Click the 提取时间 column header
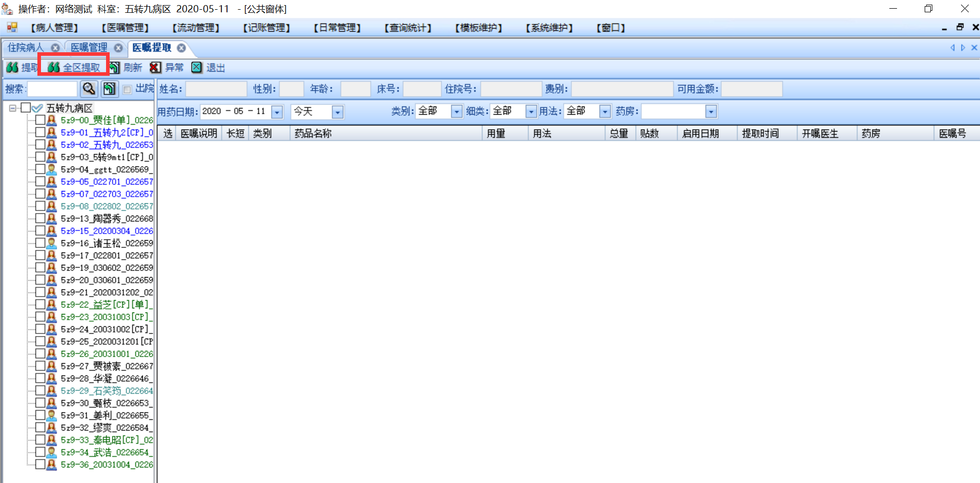980x483 pixels. (x=767, y=133)
